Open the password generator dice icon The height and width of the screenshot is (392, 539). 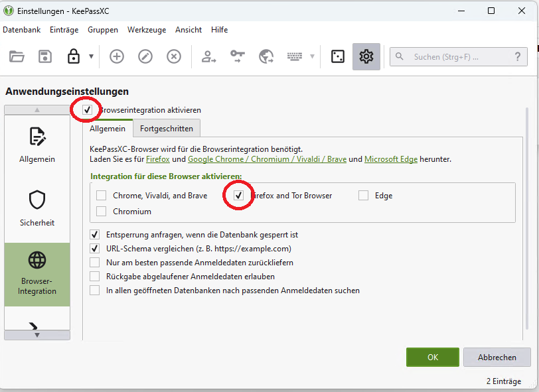click(x=338, y=56)
